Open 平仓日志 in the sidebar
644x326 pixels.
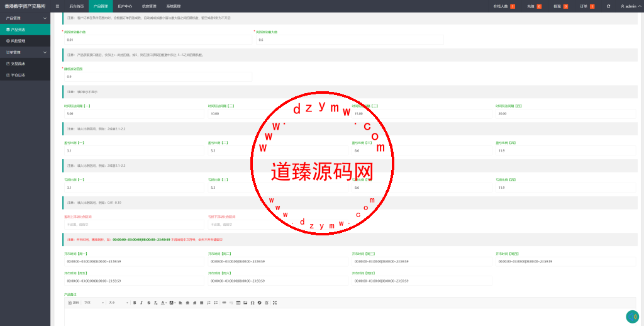pyautogui.click(x=25, y=76)
